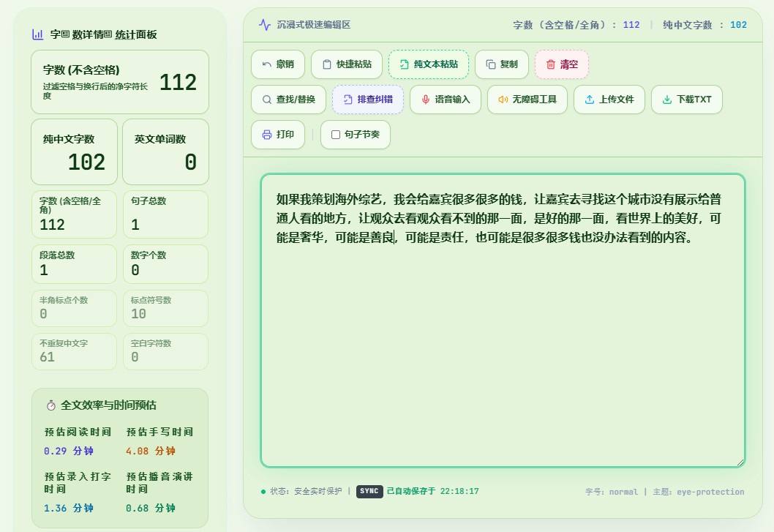Click the document icon on 纯文本粘贴
This screenshot has width=774, height=532.
(404, 64)
